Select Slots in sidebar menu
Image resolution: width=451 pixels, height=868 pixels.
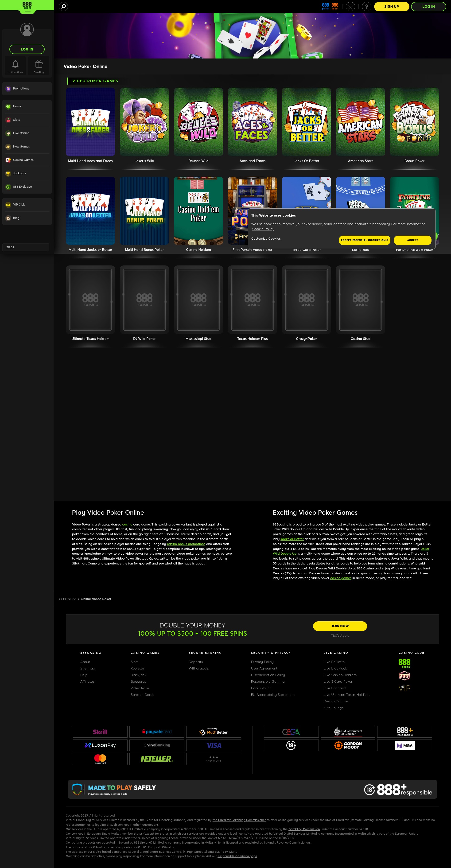coord(27,120)
